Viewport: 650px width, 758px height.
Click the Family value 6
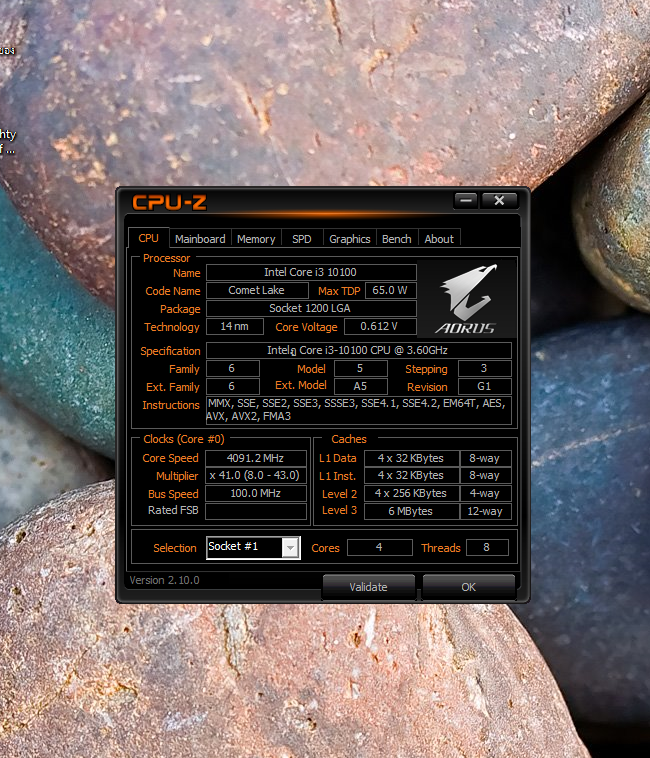(232, 368)
